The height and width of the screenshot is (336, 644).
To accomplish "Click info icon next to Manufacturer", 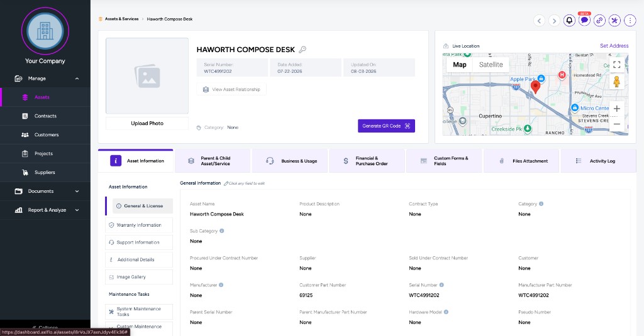I will click(x=221, y=285).
